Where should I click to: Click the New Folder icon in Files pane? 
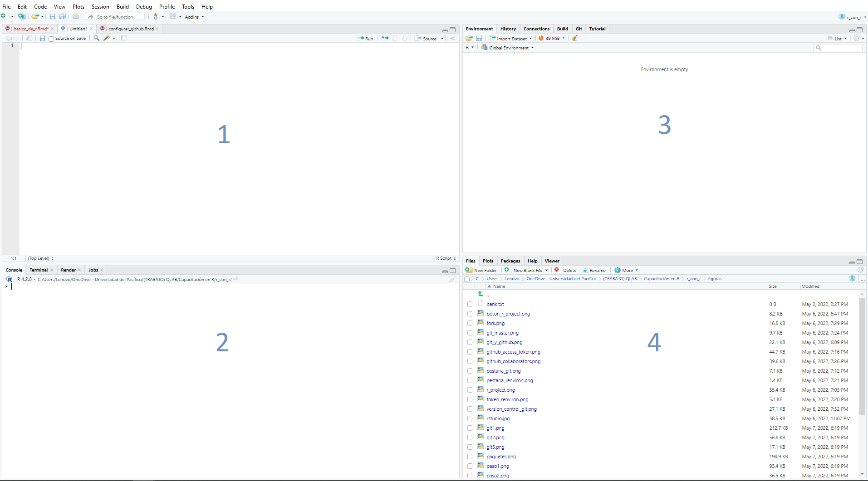[x=469, y=270]
